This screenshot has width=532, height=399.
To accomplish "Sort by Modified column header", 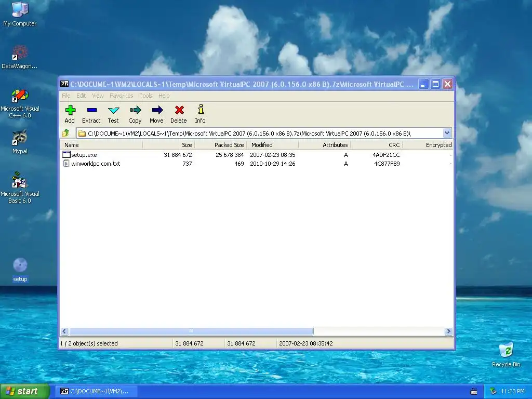I will pos(272,145).
